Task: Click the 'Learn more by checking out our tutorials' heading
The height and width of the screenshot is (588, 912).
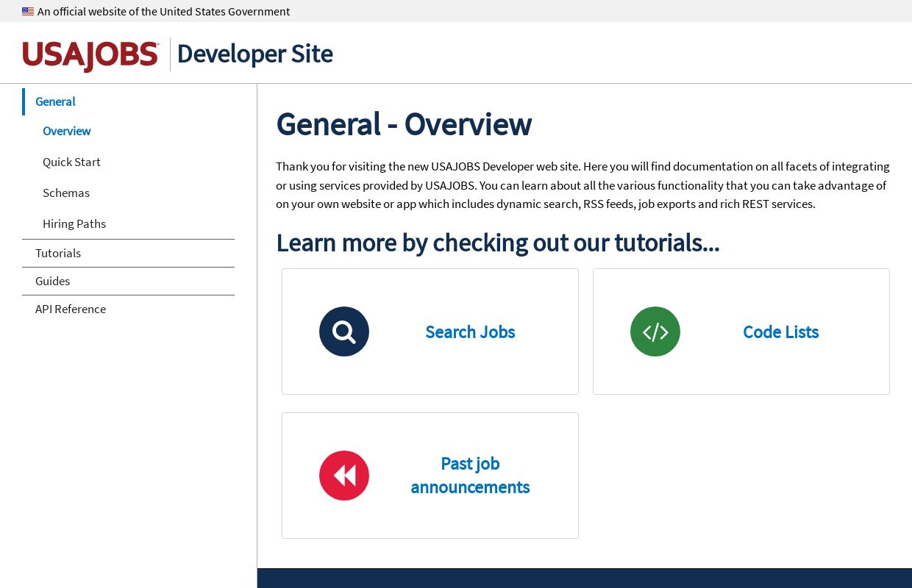Action: (498, 243)
